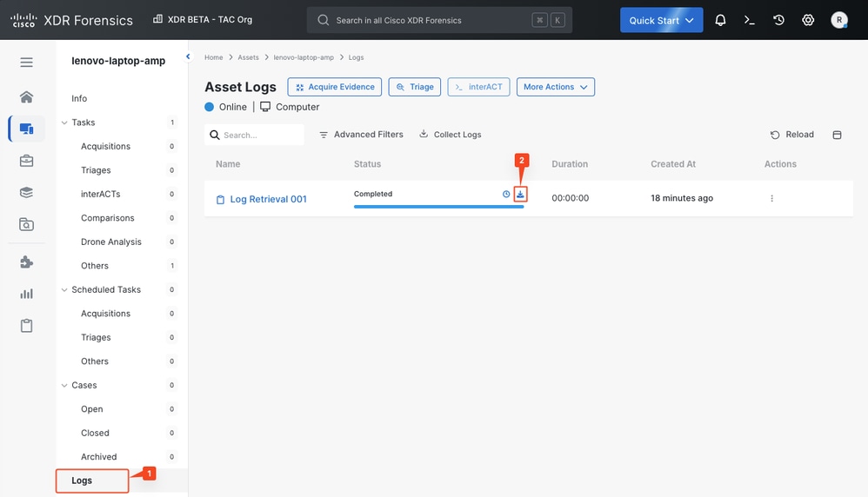The width and height of the screenshot is (868, 497).
Task: Go to lenovo-laptop-amp breadcrumb
Action: [x=304, y=57]
